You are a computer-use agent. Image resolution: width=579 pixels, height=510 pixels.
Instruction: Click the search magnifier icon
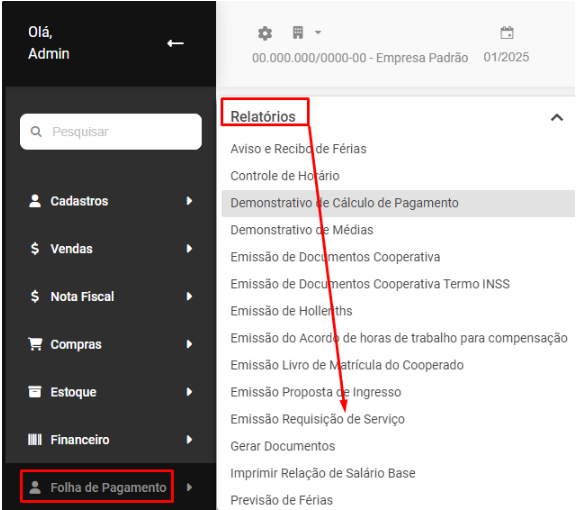point(36,131)
